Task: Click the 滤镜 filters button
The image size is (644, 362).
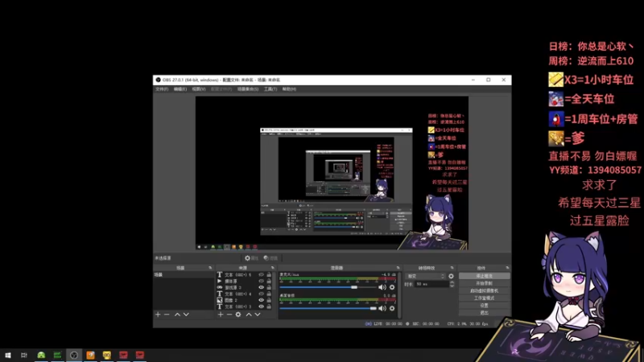Action: point(270,258)
